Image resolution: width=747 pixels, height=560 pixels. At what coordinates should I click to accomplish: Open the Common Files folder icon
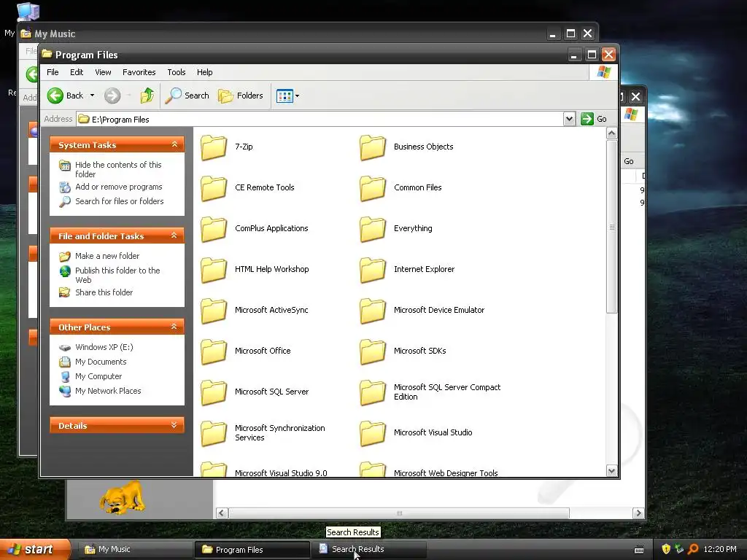(373, 187)
